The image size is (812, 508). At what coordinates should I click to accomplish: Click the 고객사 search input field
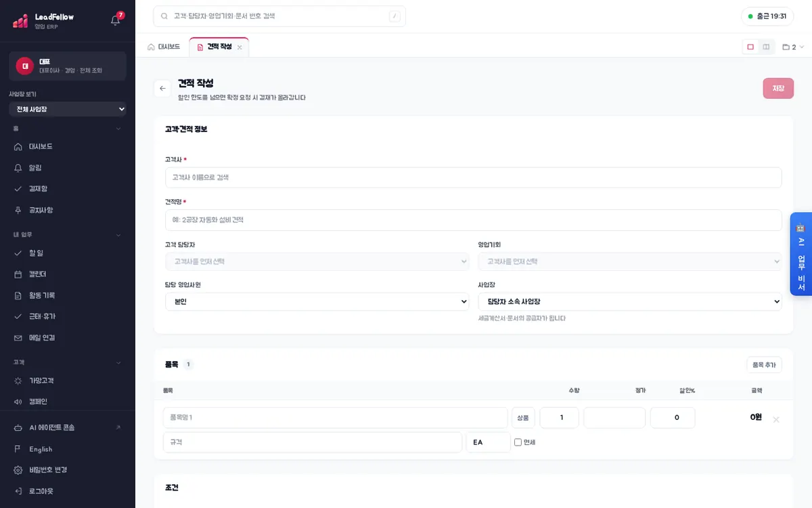(474, 177)
